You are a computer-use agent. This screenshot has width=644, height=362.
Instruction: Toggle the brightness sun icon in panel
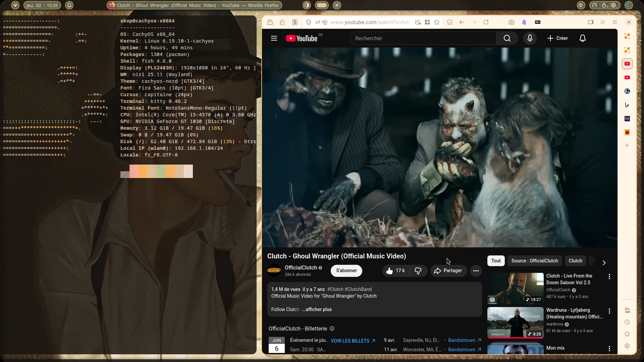pos(337,5)
